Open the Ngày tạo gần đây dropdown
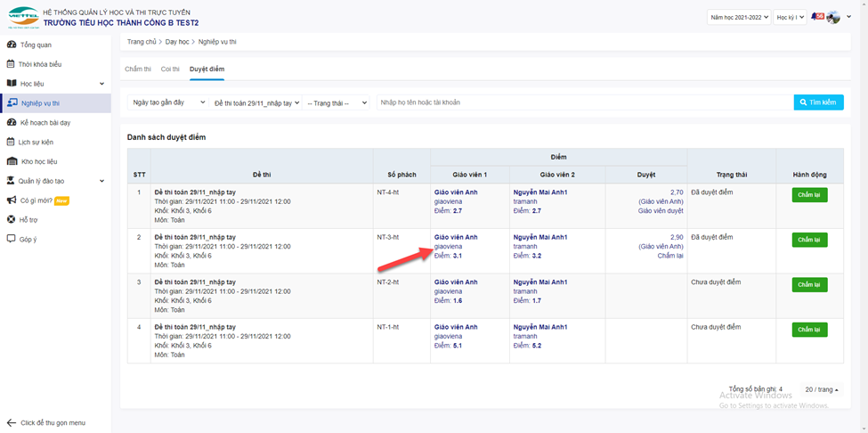Viewport: 868px width, 433px height. point(168,102)
